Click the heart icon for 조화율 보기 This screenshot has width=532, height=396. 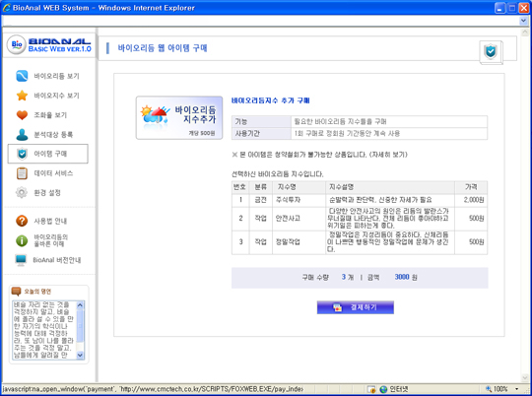pyautogui.click(x=22, y=115)
